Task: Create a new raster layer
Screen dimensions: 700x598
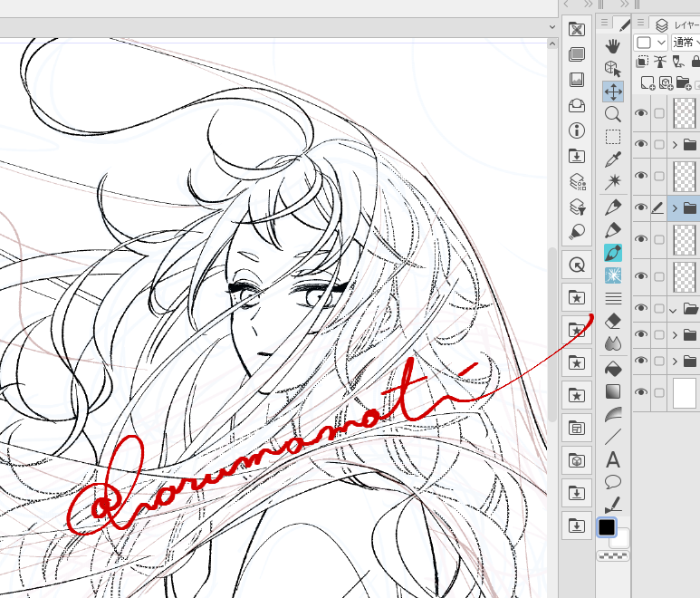Action: pos(647,83)
